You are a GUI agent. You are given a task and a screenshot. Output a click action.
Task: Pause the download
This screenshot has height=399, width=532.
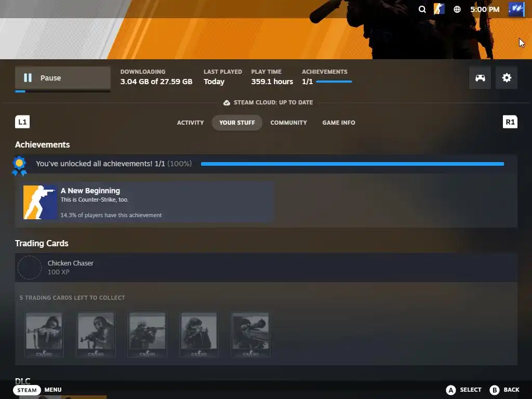pos(63,78)
